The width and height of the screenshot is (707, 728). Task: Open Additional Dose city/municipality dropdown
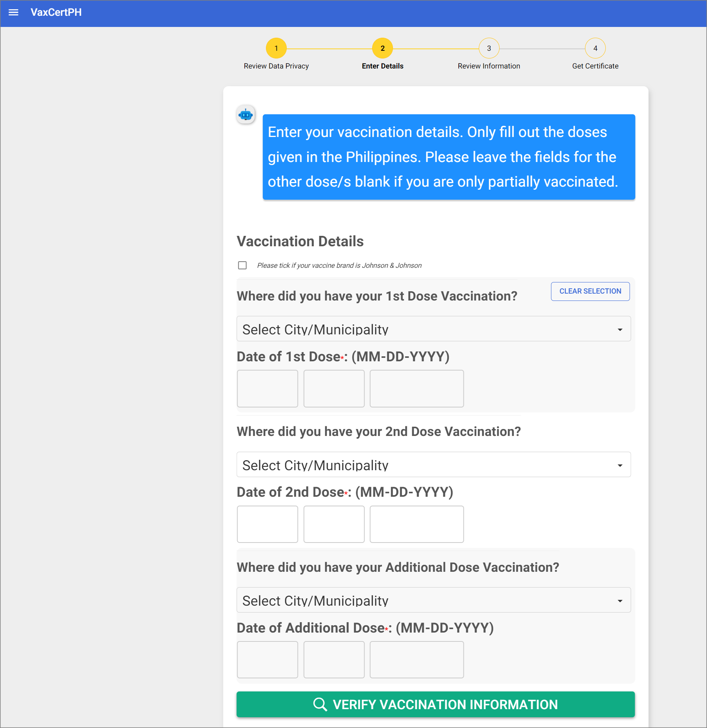click(434, 600)
